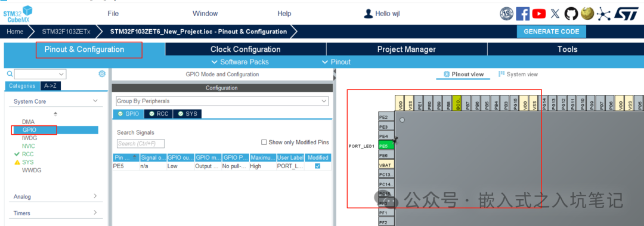The width and height of the screenshot is (644, 226).
Task: Open the Window menu
Action: [x=205, y=14]
